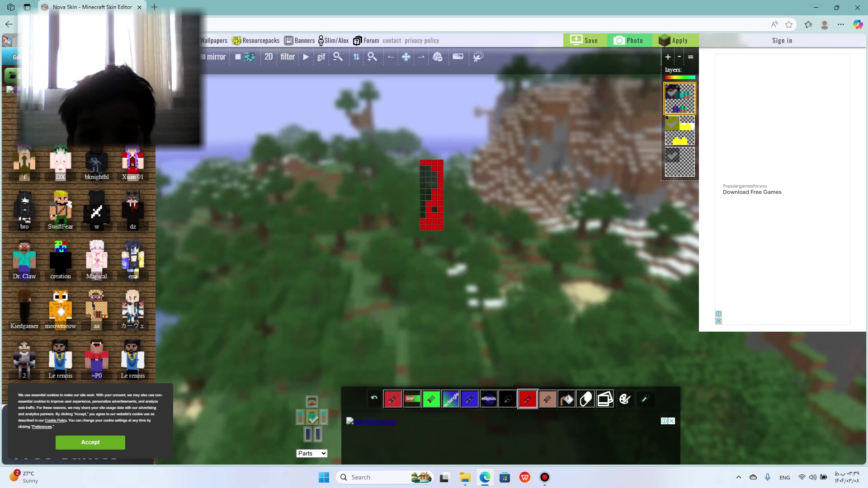Select the black pencil tool
868x488 pixels.
(508, 399)
